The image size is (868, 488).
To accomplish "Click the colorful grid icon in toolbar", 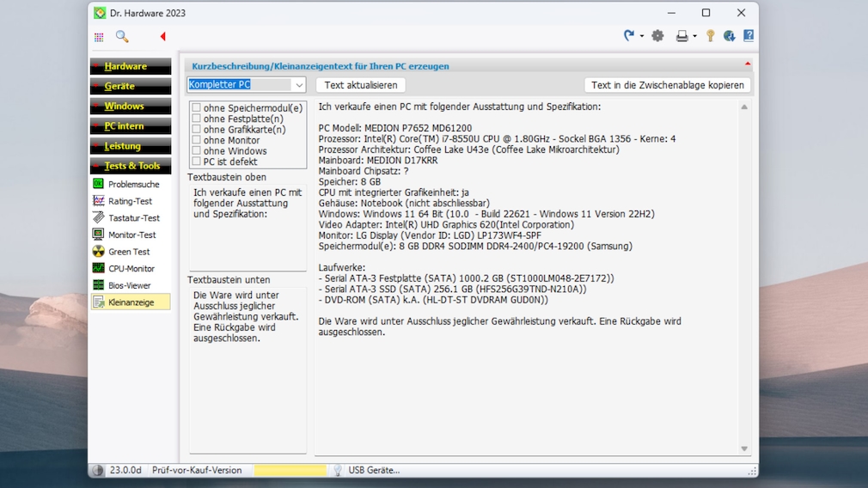I will click(99, 37).
